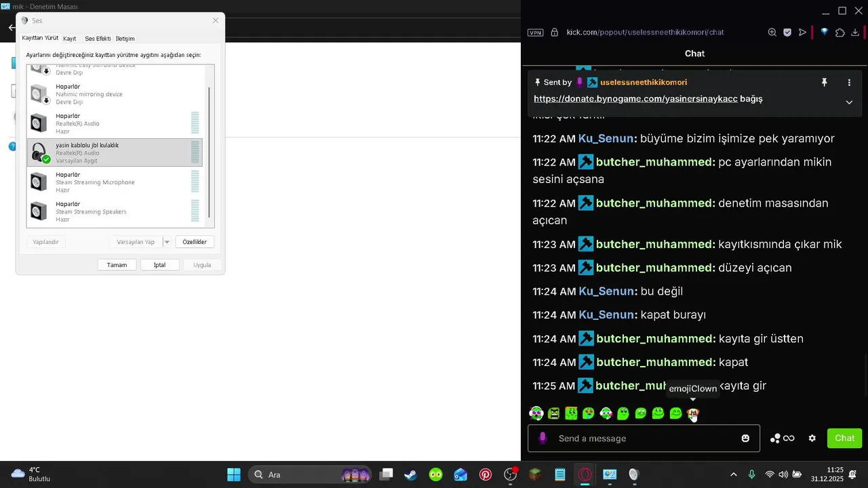Click the microphone icon in system tray

coord(751,474)
